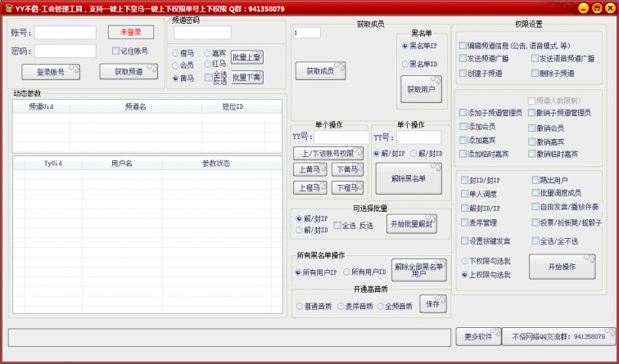Focus the 密码 input field
Image resolution: width=619 pixels, height=364 pixels.
[x=66, y=52]
